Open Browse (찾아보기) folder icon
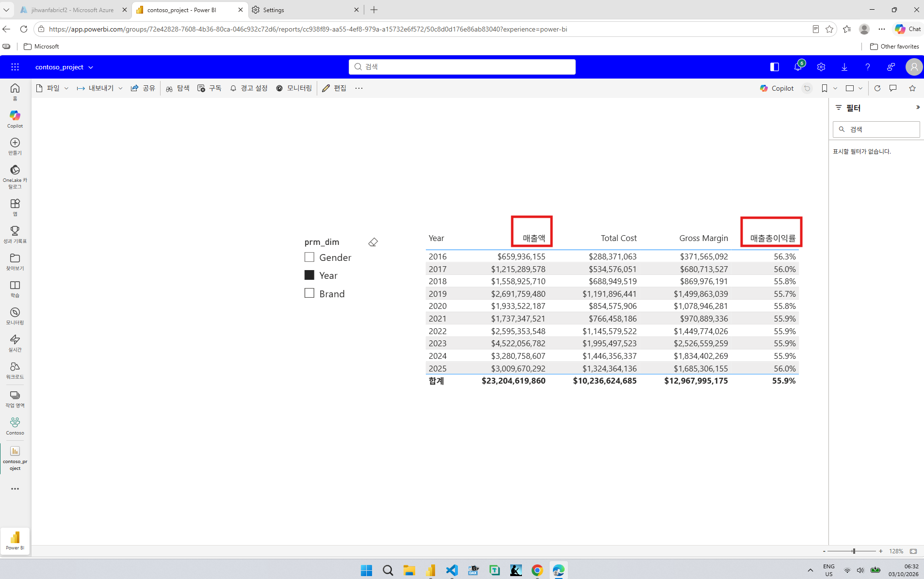924x579 pixels. [15, 261]
